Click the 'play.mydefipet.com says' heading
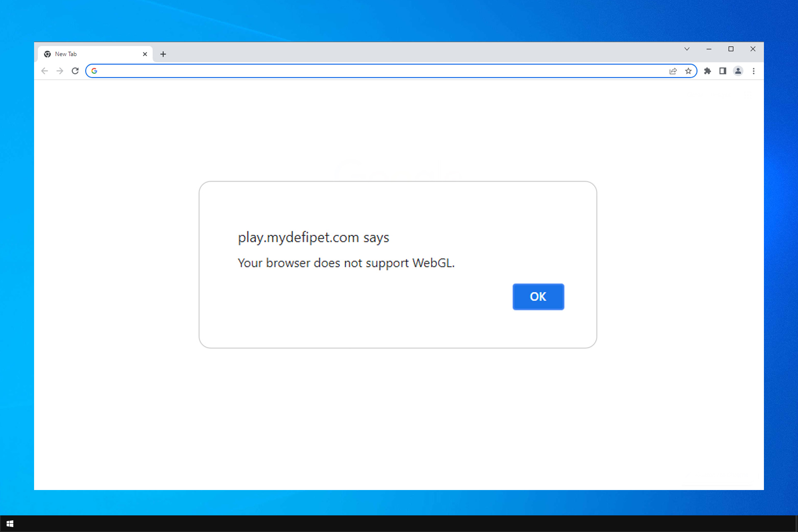 pyautogui.click(x=313, y=238)
